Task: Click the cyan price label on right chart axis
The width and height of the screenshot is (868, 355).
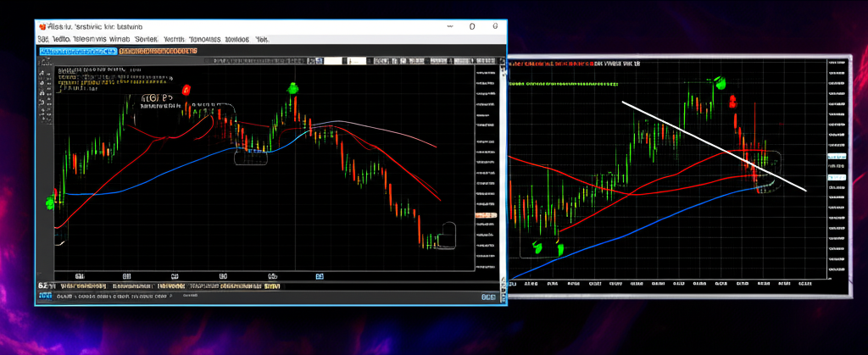Action: (x=836, y=158)
